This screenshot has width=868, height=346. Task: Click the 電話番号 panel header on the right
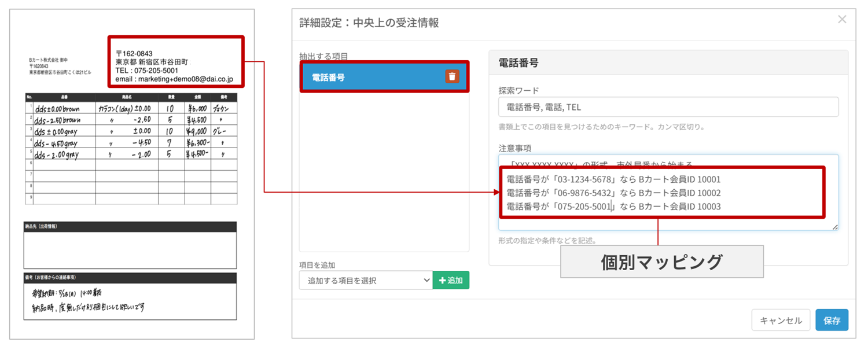(668, 63)
